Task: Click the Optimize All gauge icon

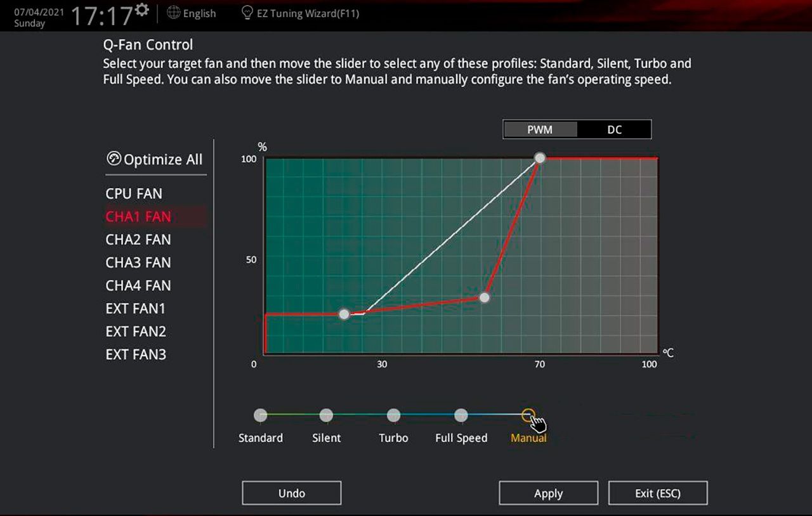Action: click(x=114, y=158)
